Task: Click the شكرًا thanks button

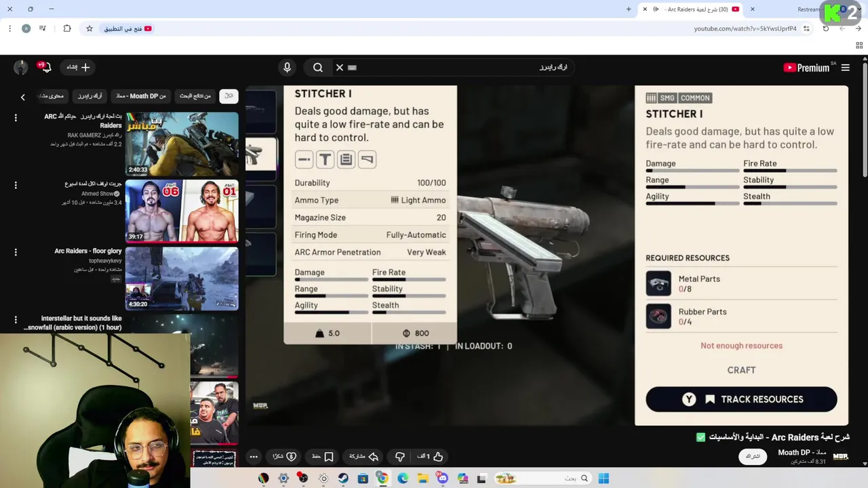Action: click(285, 456)
